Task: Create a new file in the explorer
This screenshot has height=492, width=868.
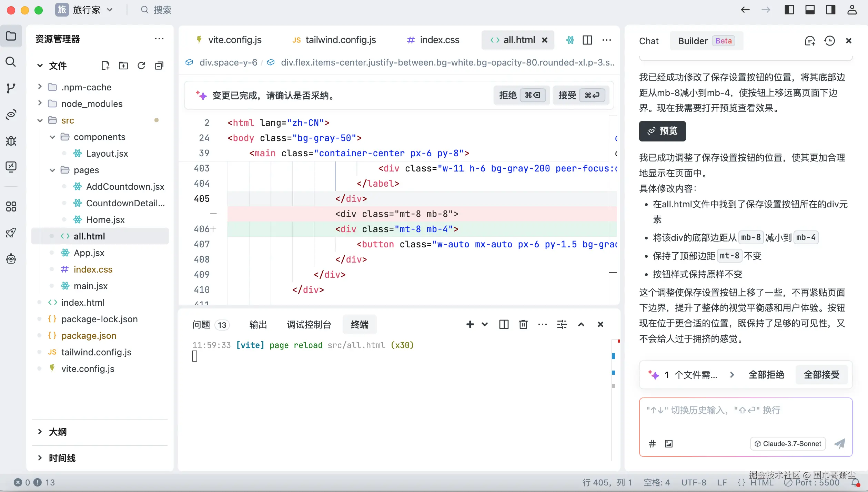Action: 105,65
